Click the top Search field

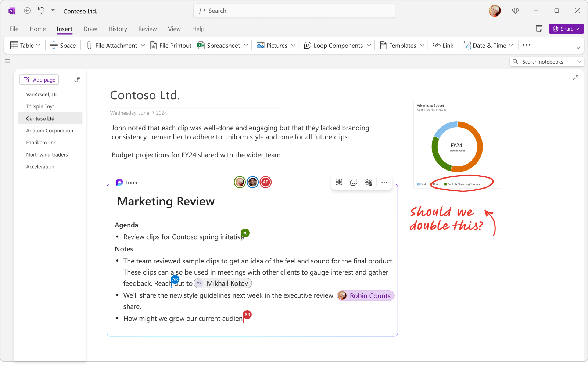coord(294,11)
